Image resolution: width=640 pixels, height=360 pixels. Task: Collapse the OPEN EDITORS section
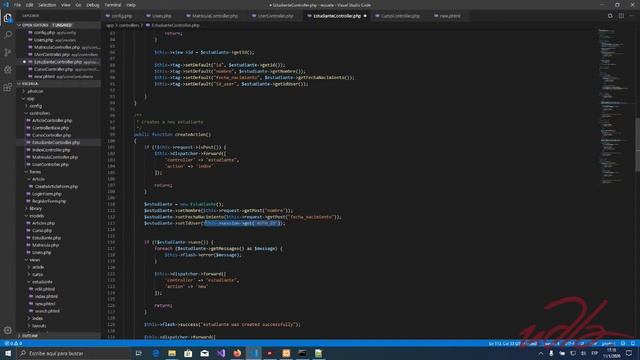coord(58,25)
